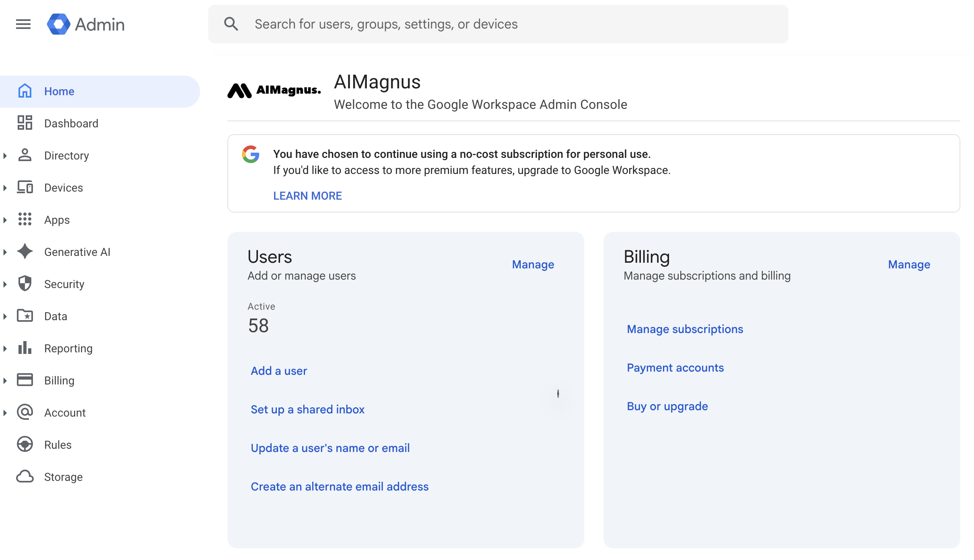Click the Generative AI sparkle icon
The image size is (974, 560).
(25, 251)
